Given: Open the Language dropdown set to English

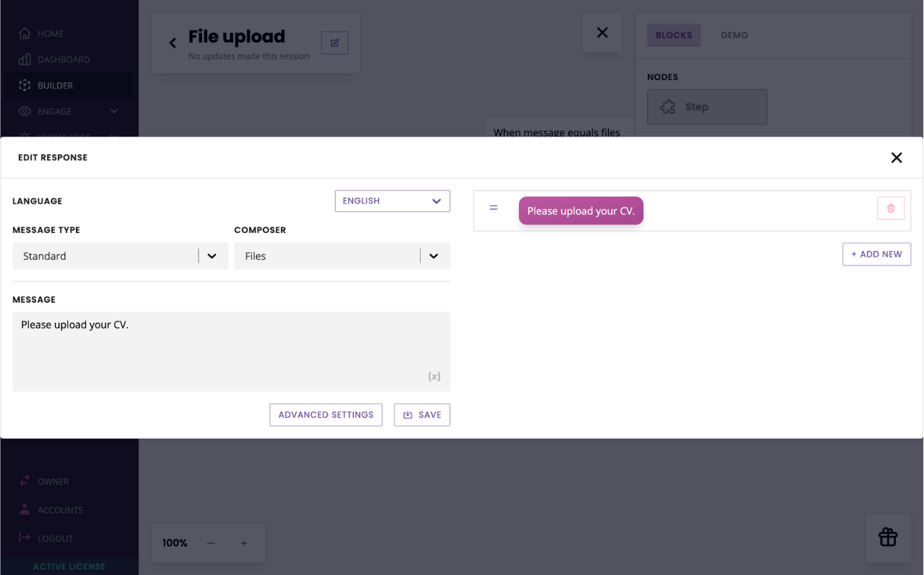Looking at the screenshot, I should pyautogui.click(x=392, y=201).
